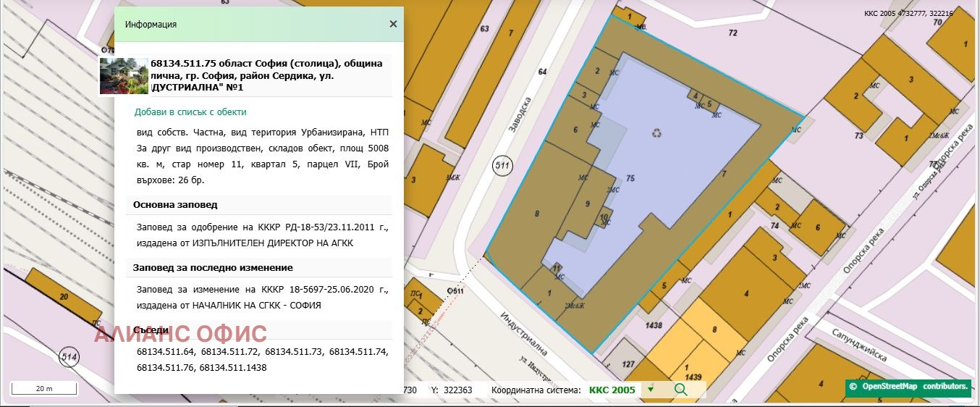The height and width of the screenshot is (407, 980).
Task: Click the Y coordinate value 322363
Action: click(457, 390)
